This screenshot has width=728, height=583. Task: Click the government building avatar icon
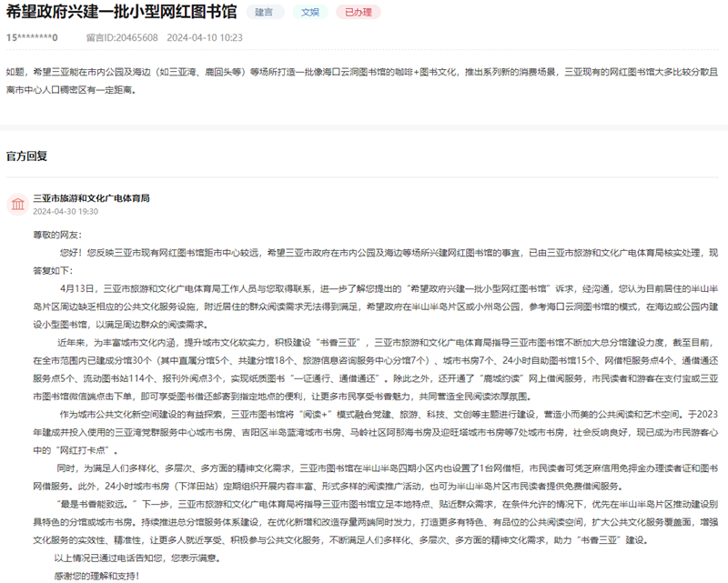16,204
